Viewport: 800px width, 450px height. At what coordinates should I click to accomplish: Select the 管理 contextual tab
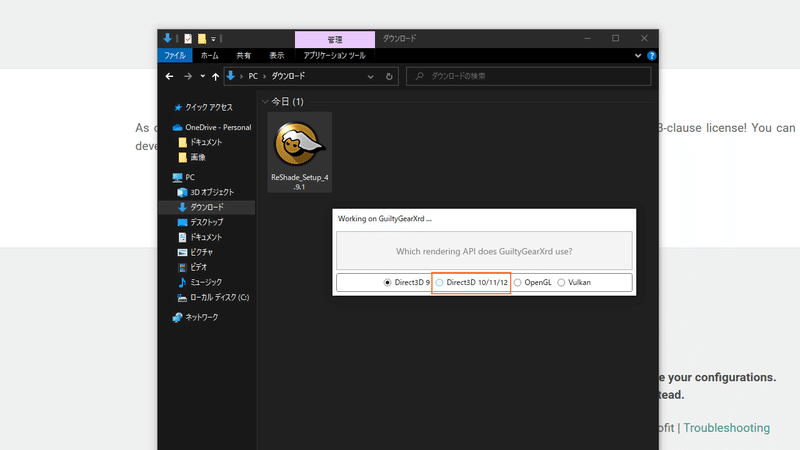point(335,39)
